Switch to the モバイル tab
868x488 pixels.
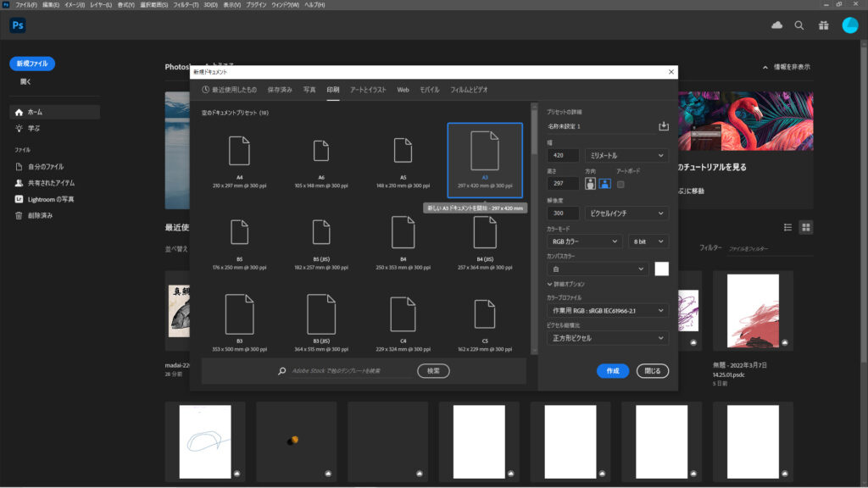(429, 90)
